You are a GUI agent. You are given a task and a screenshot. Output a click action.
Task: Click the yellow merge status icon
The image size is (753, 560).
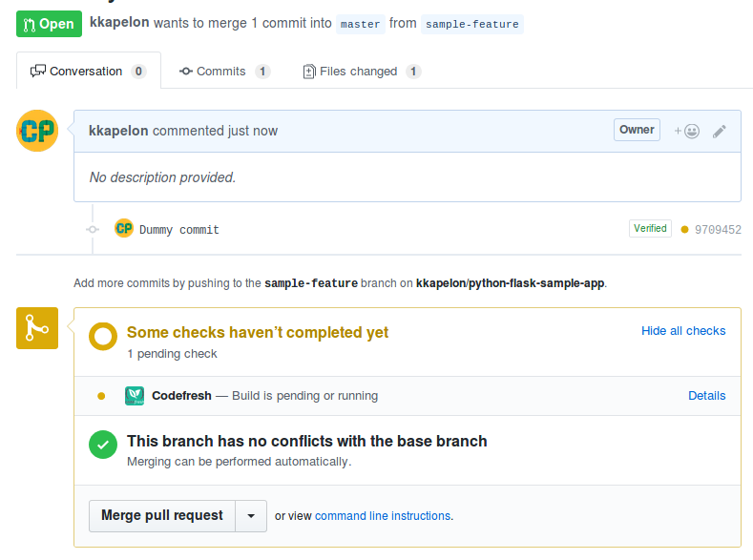tap(37, 328)
